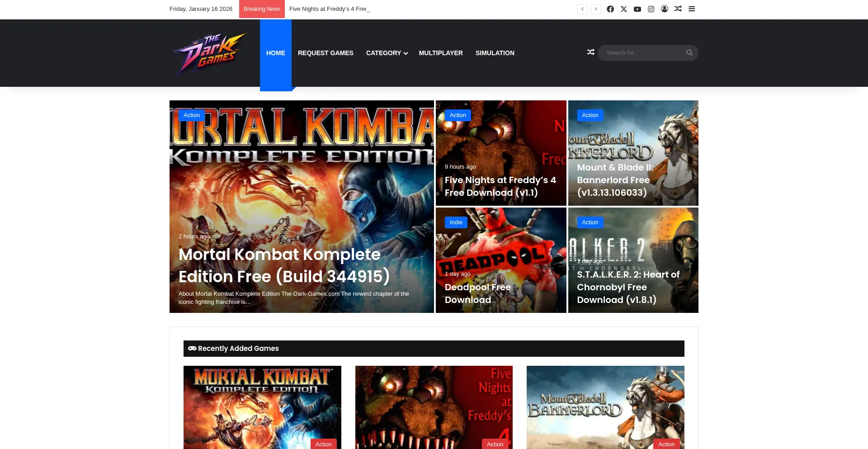This screenshot has height=449, width=868.
Task: Show next breaking news item
Action: (596, 9)
